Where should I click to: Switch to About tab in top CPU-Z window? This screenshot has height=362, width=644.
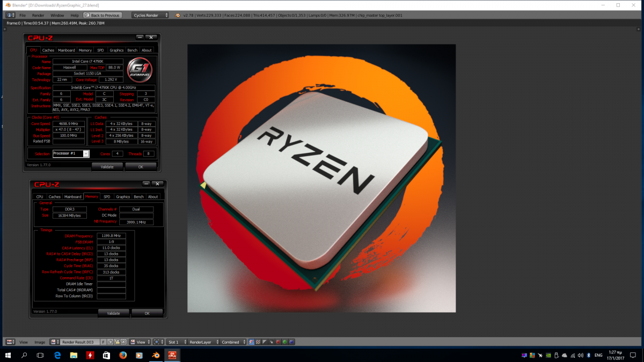coord(147,50)
